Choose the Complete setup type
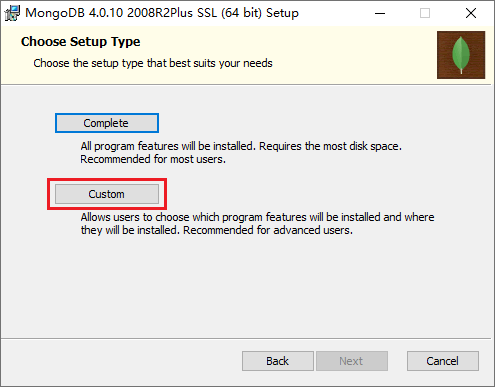 (107, 123)
